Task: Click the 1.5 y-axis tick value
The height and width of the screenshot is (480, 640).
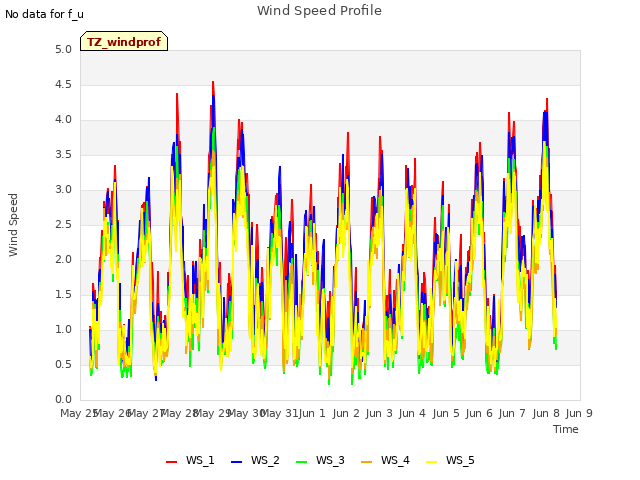Action: (63, 294)
